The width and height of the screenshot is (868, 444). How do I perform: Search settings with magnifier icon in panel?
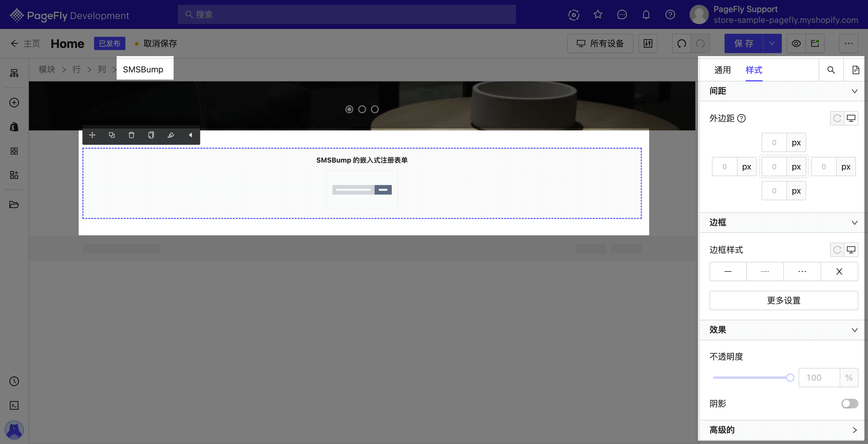click(831, 70)
